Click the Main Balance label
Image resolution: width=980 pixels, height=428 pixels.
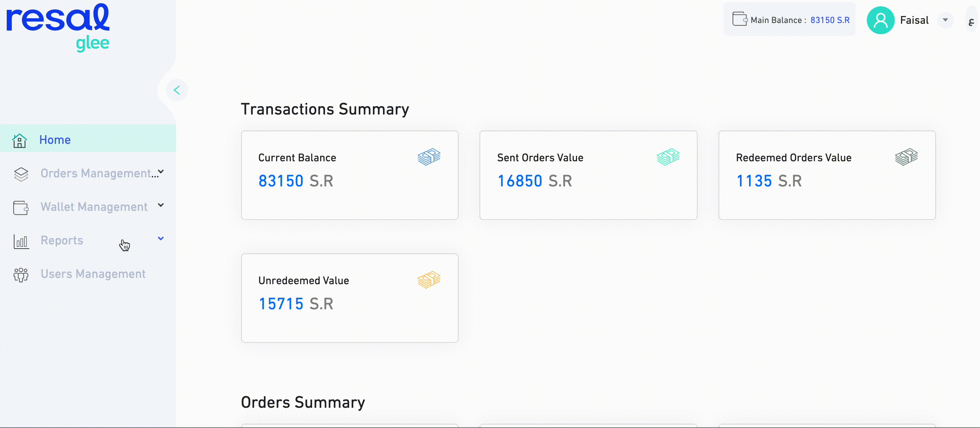(x=778, y=20)
